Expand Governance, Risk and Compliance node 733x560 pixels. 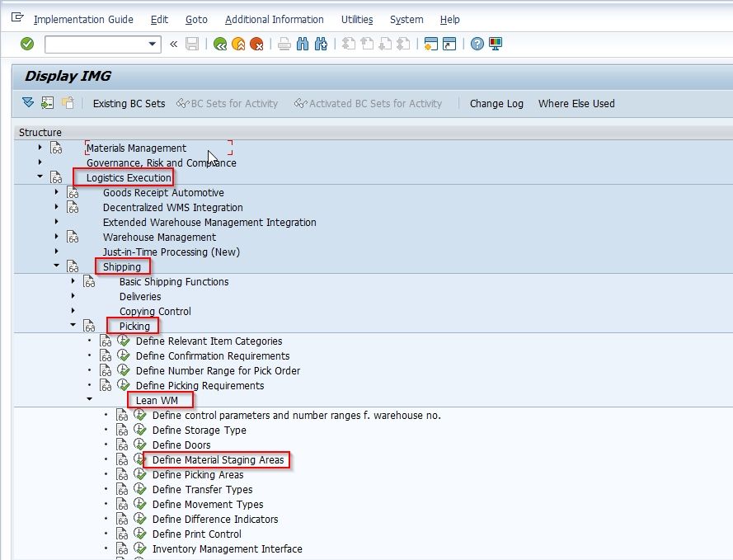40,162
